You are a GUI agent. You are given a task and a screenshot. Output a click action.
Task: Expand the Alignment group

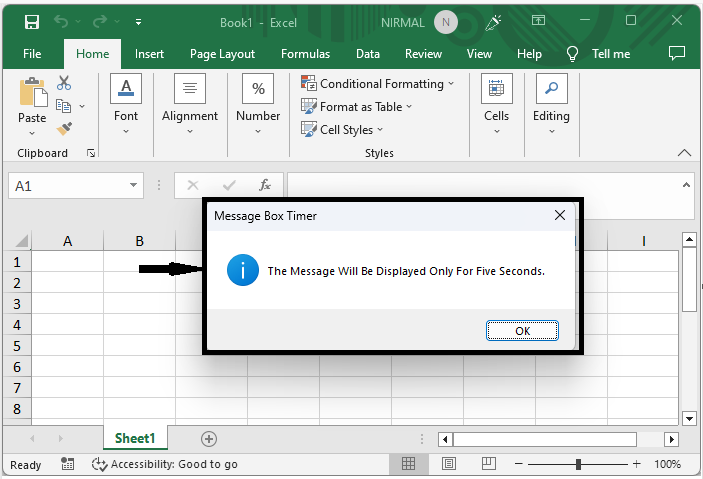[190, 105]
